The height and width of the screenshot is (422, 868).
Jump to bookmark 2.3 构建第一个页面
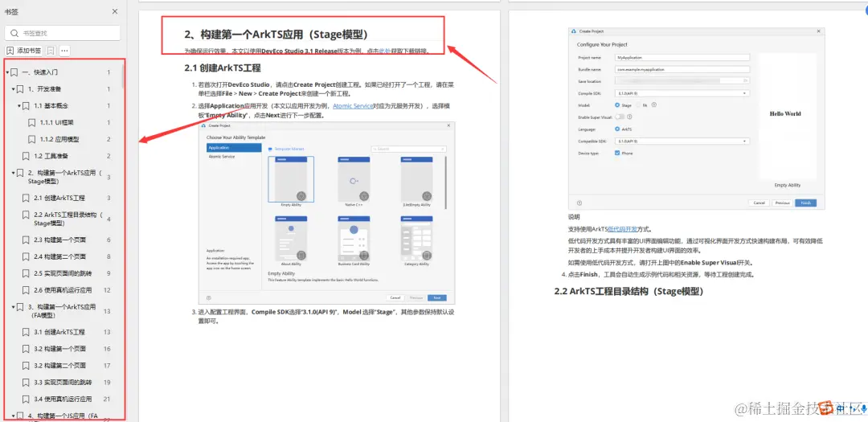click(59, 240)
